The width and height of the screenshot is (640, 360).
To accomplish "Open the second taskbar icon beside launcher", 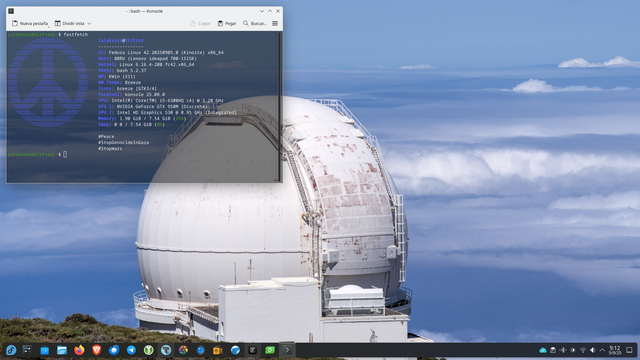I will pyautogui.click(x=27, y=350).
